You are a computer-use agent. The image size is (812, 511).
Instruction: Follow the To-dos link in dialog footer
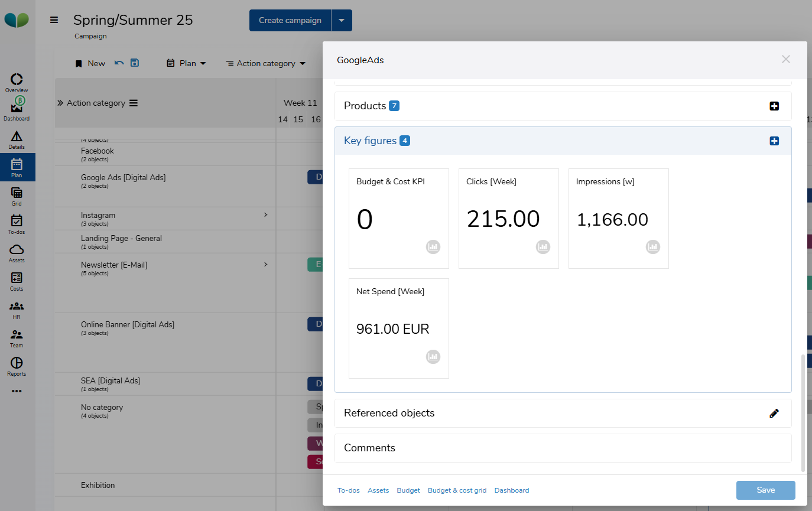click(349, 490)
